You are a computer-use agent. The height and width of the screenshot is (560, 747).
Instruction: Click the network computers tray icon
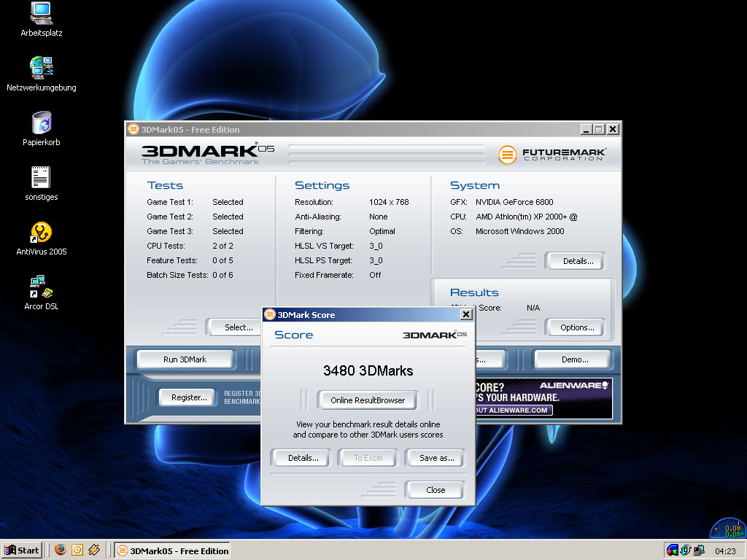pyautogui.click(x=699, y=550)
